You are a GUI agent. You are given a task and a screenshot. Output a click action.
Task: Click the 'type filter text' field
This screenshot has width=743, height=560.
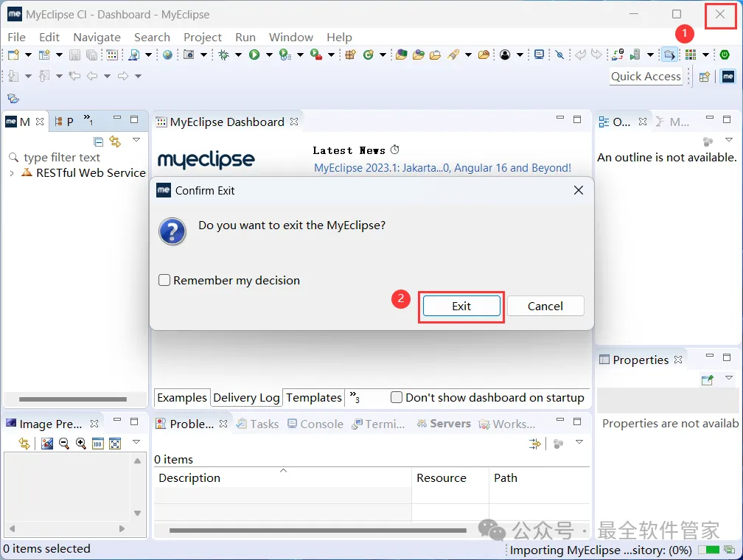pyautogui.click(x=62, y=157)
